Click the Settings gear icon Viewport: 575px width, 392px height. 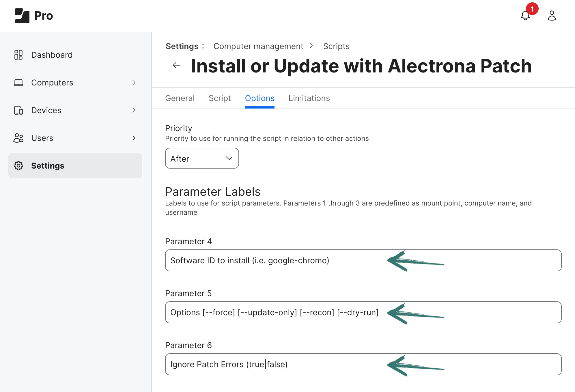click(x=18, y=166)
